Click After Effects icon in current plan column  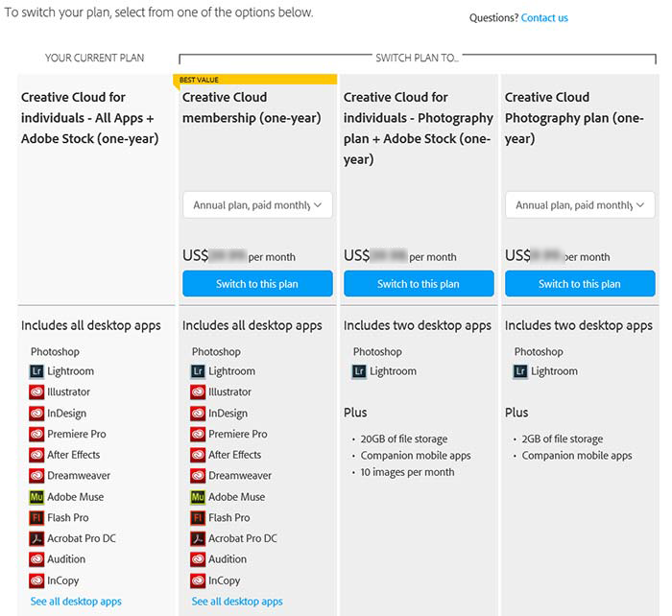(36, 455)
